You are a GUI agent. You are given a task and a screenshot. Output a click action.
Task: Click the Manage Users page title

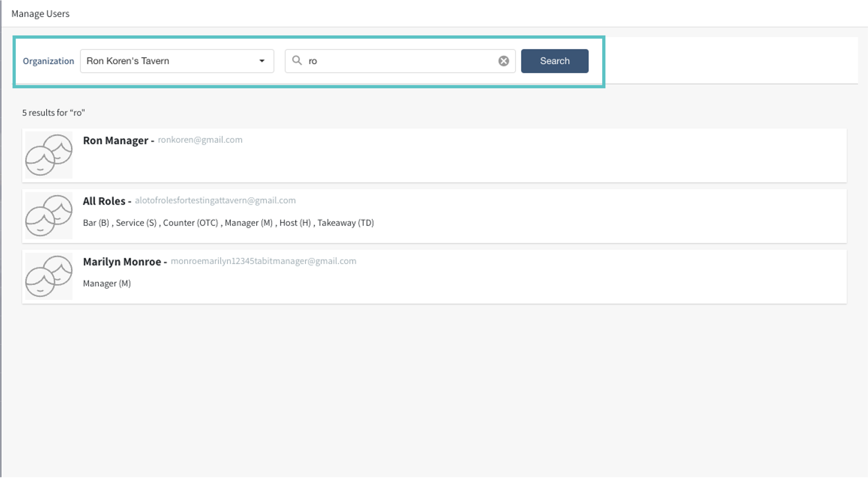click(x=40, y=14)
